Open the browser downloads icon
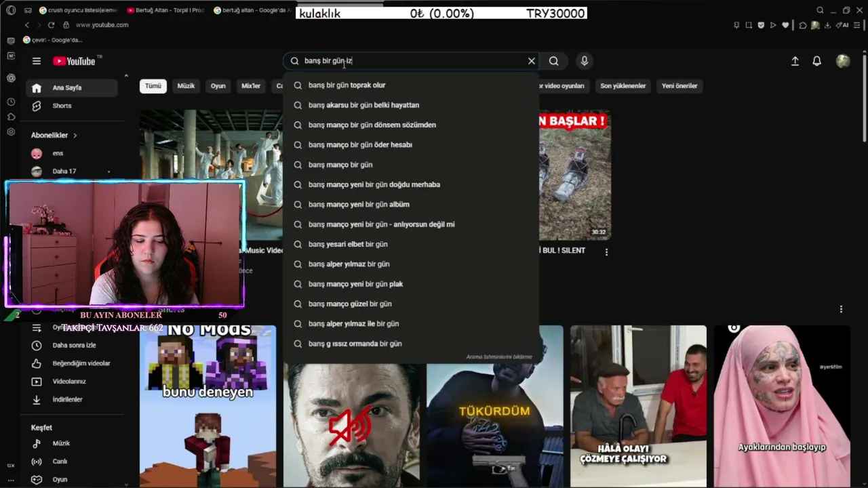This screenshot has width=868, height=488. (x=827, y=25)
